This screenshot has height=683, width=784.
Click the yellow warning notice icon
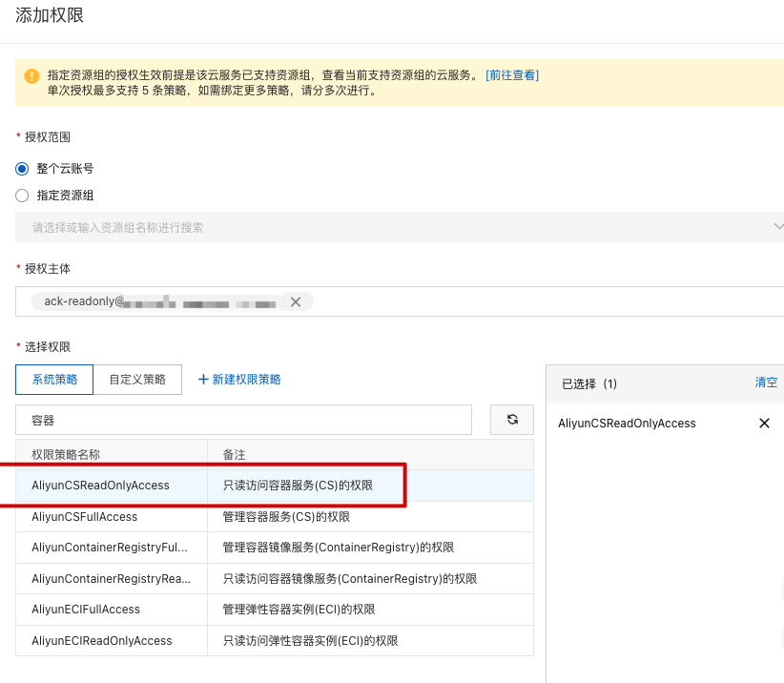(31, 76)
